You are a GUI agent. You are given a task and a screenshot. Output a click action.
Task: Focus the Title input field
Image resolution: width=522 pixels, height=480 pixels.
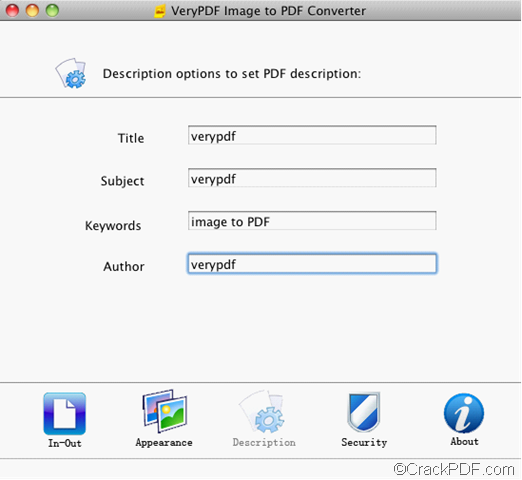(312, 135)
